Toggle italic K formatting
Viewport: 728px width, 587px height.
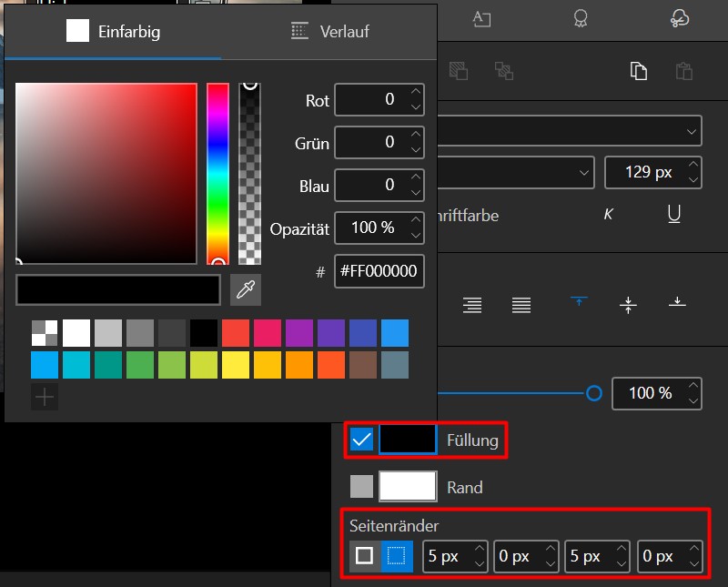coord(608,214)
